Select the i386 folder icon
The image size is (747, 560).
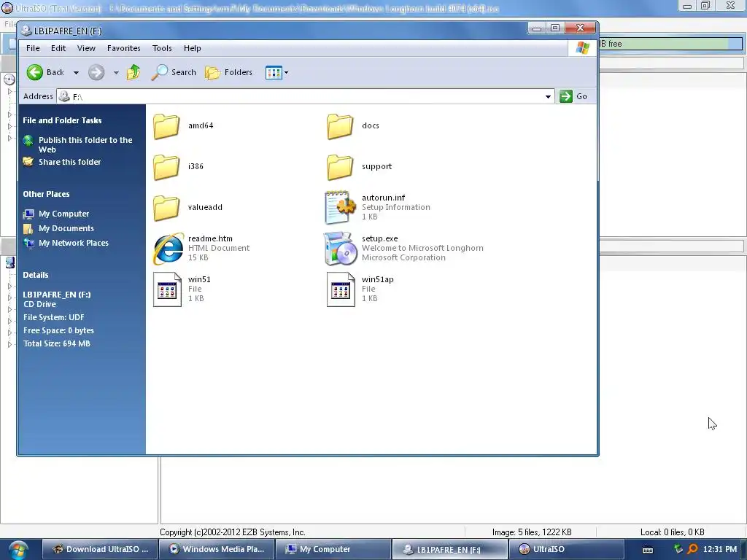[166, 167]
